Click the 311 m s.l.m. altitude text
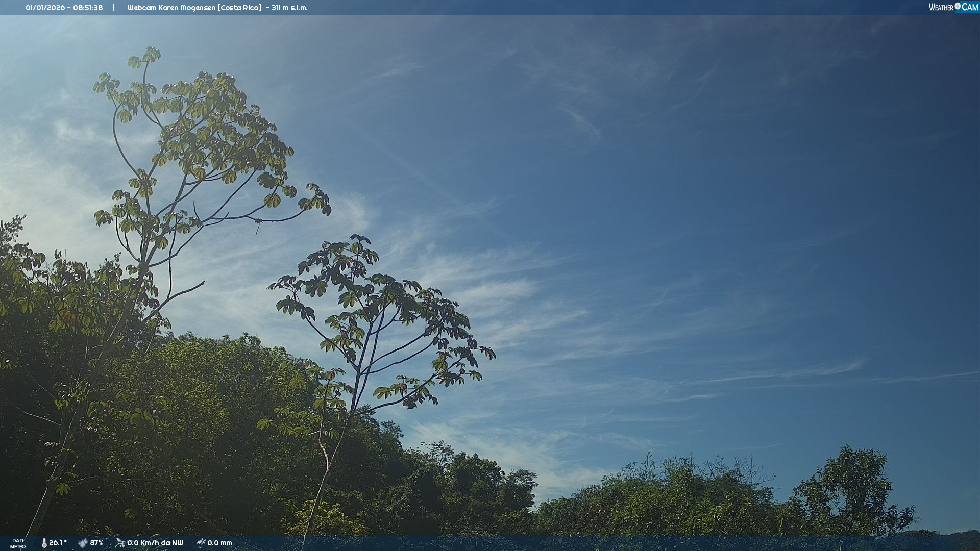 pyautogui.click(x=289, y=8)
